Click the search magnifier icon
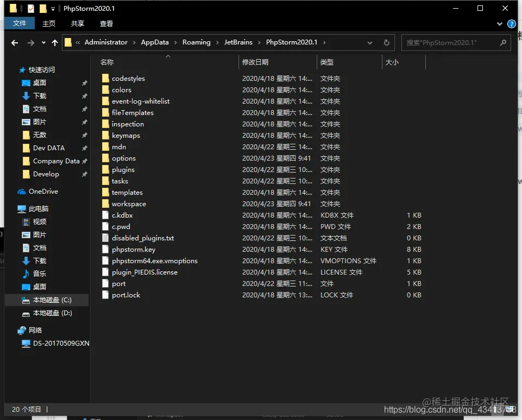Viewport: 522px width, 420px height. [x=503, y=42]
